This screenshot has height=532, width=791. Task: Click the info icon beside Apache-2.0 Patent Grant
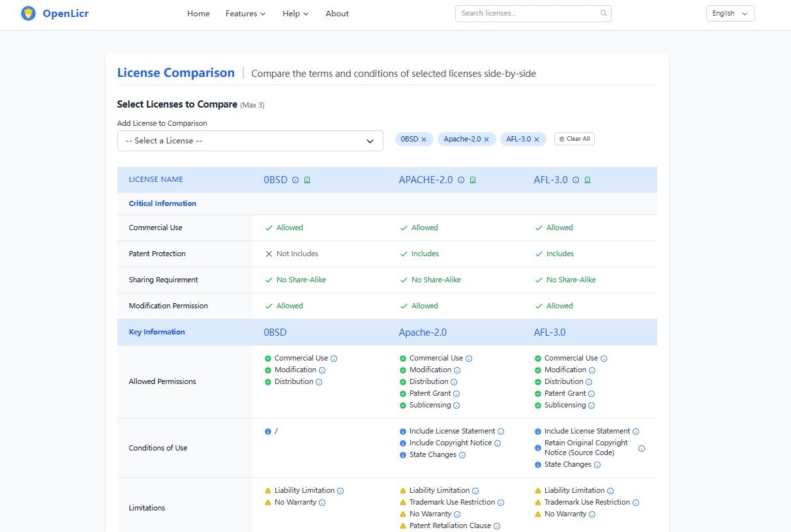click(x=456, y=394)
